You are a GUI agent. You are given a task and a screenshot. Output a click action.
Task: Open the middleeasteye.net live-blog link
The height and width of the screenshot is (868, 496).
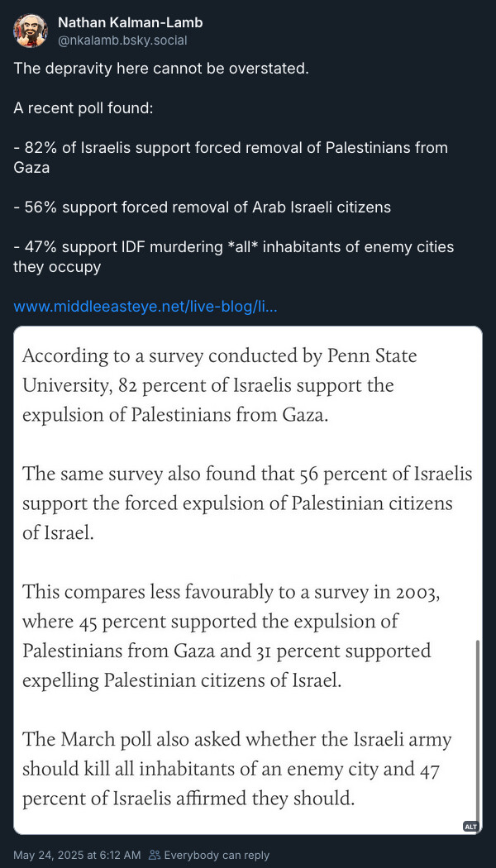tap(145, 306)
